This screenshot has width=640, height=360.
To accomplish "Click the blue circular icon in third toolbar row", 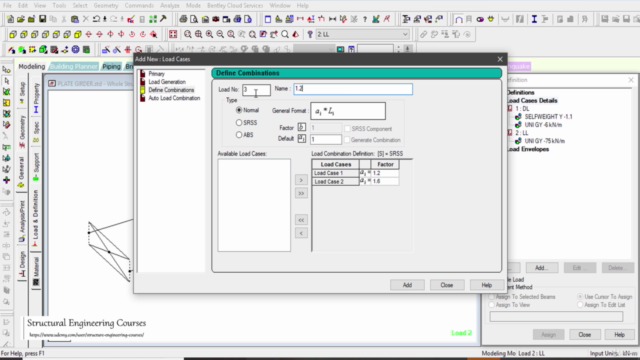I will [x=76, y=50].
